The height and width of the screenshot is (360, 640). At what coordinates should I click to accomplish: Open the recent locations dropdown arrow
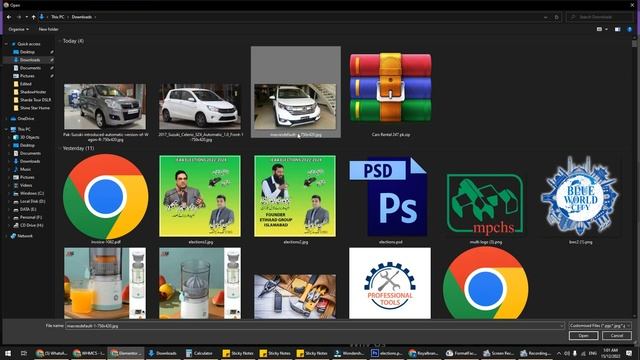tap(27, 17)
